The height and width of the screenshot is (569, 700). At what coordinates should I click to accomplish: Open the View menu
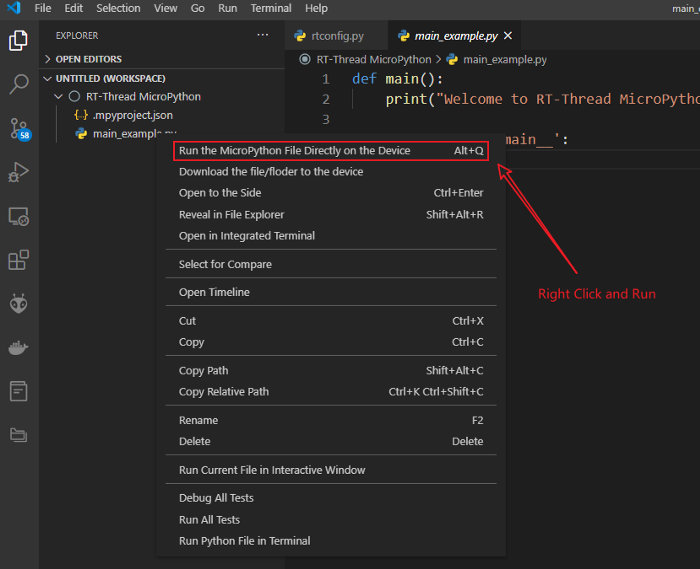[165, 8]
